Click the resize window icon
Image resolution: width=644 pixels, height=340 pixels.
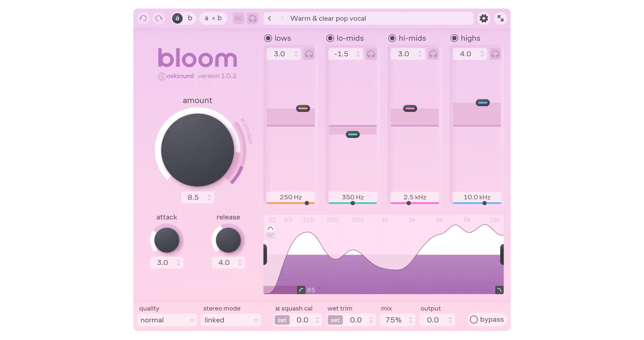(501, 18)
